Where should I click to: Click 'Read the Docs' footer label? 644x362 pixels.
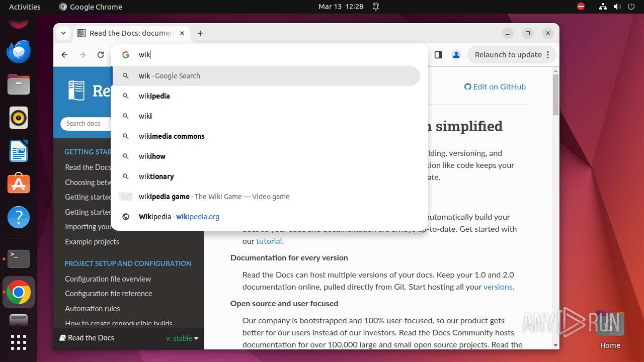click(x=87, y=338)
